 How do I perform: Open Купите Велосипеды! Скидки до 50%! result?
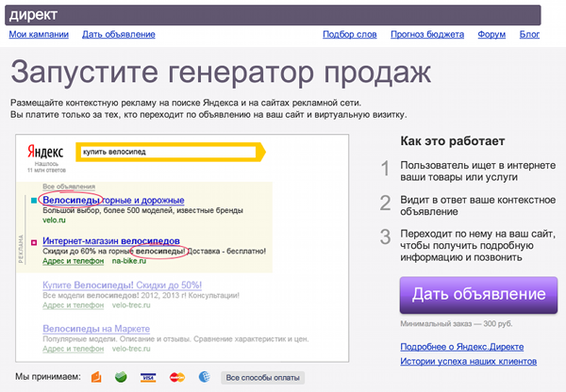(x=122, y=285)
